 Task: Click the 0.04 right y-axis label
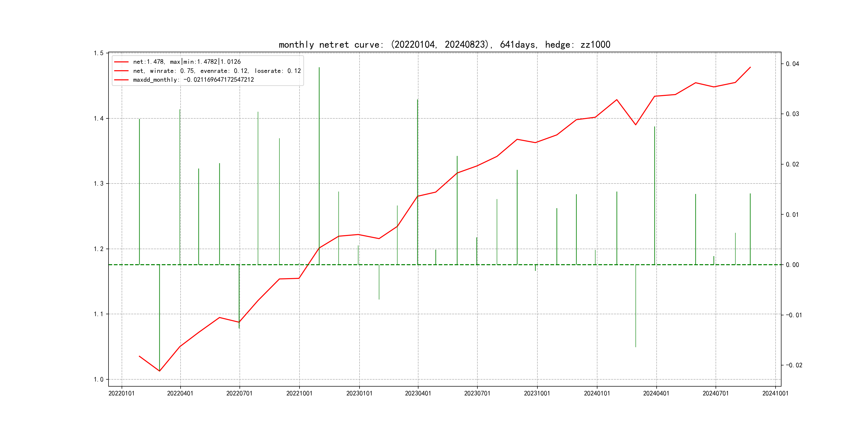(x=792, y=64)
